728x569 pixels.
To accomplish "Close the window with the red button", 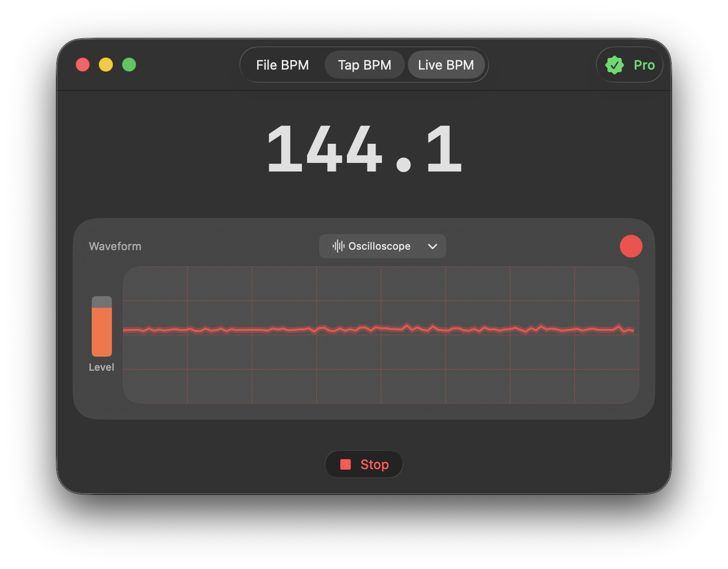I will point(83,65).
